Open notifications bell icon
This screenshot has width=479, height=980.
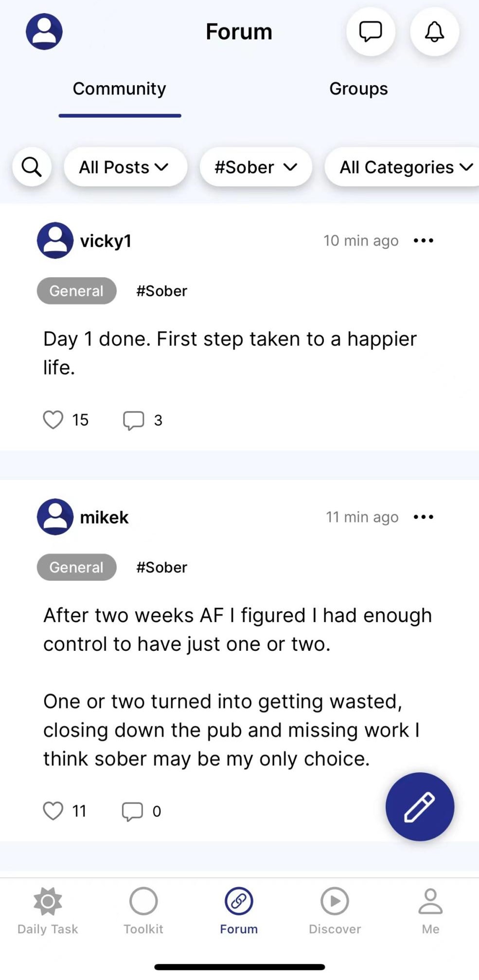434,32
